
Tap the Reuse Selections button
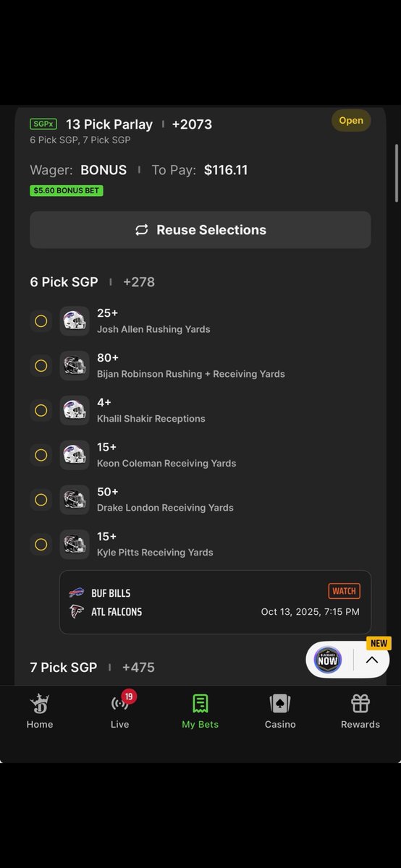pyautogui.click(x=200, y=230)
